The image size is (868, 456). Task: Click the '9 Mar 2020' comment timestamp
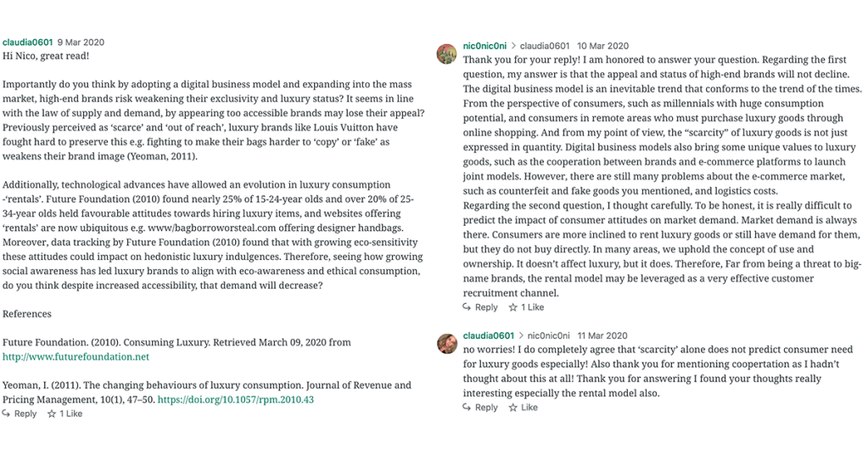[82, 42]
